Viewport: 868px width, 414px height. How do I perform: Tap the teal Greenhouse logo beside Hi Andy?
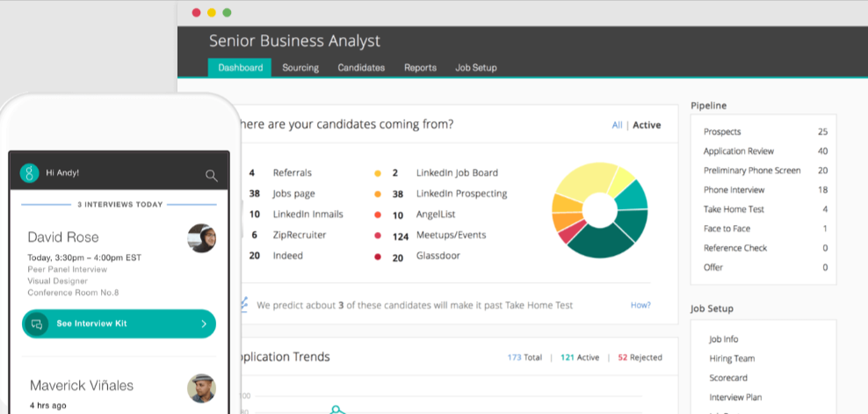coord(29,173)
